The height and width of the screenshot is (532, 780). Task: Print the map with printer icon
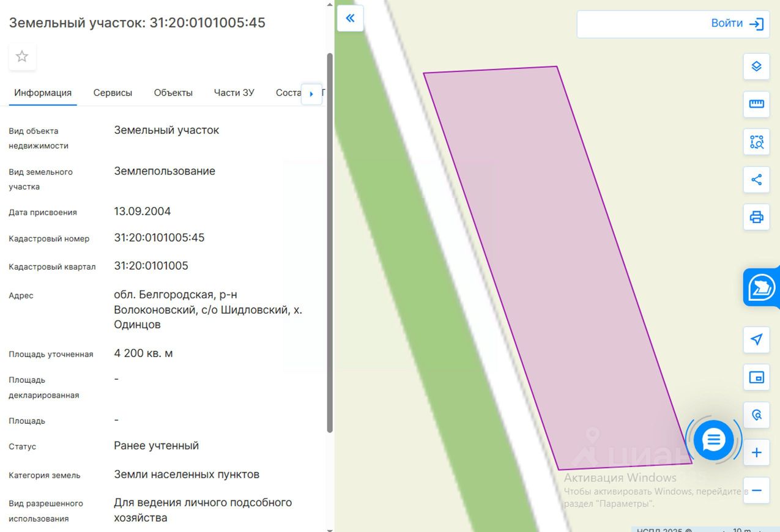click(x=756, y=217)
